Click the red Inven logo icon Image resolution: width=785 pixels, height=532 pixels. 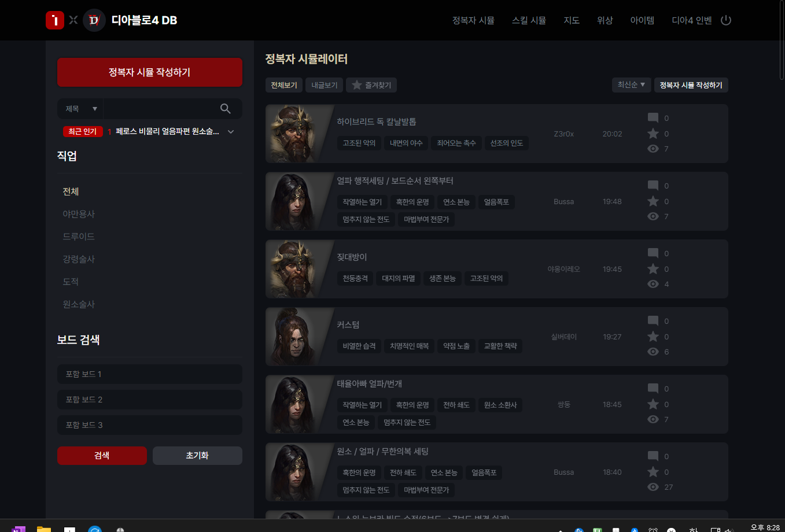pyautogui.click(x=55, y=20)
